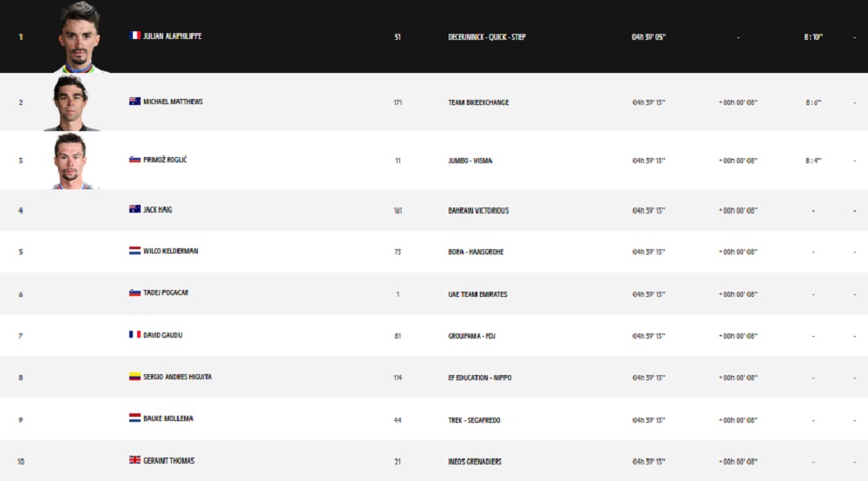Screen dimensions: 868x481
Task: Go to the Team BikeExchange team page
Action: click(x=478, y=102)
